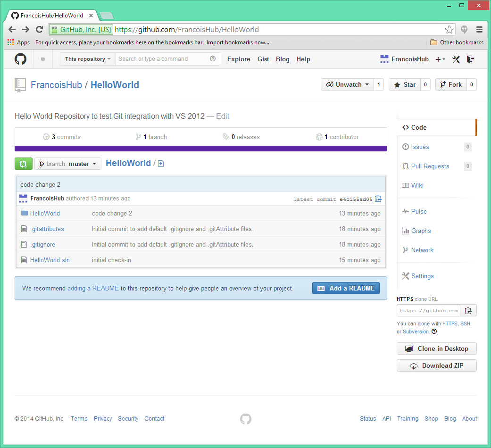Click the Clone in Desktop button
The image size is (491, 448).
point(436,349)
